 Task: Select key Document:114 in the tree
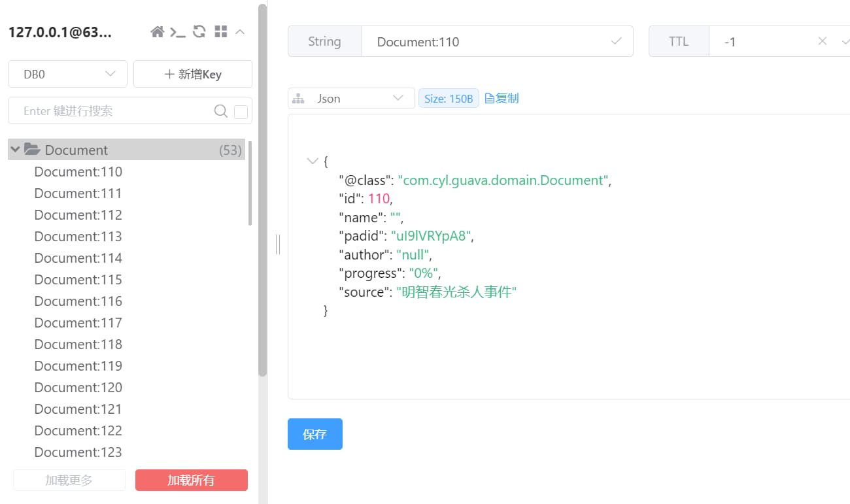click(78, 258)
